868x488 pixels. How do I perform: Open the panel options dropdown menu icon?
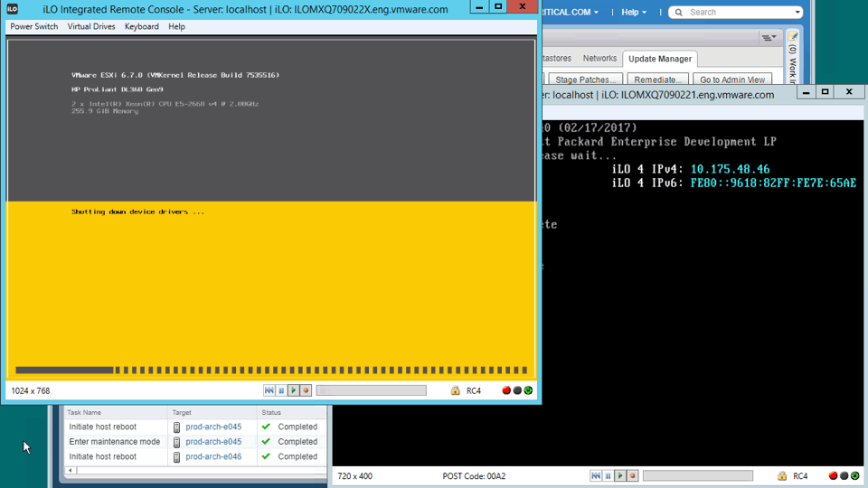click(769, 37)
